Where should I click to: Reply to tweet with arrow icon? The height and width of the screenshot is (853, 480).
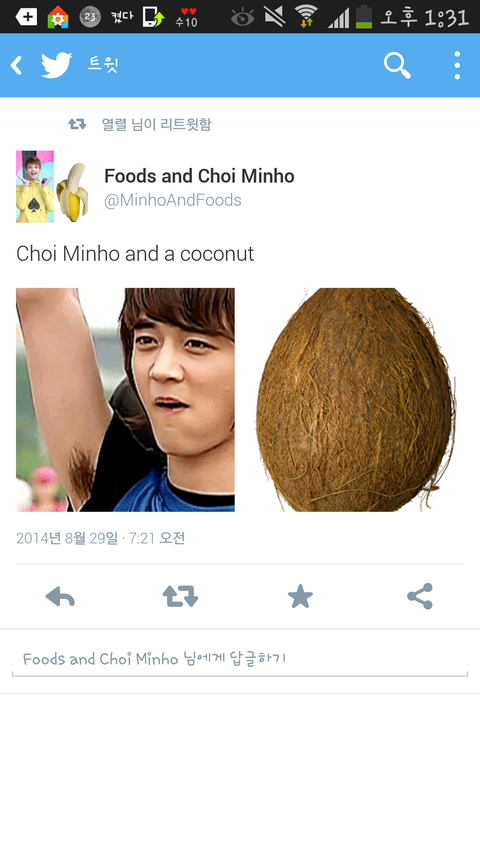[x=60, y=597]
